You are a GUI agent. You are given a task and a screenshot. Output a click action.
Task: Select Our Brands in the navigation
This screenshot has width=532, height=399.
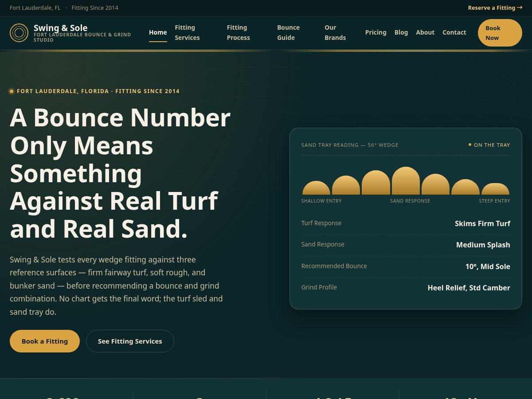pos(335,33)
